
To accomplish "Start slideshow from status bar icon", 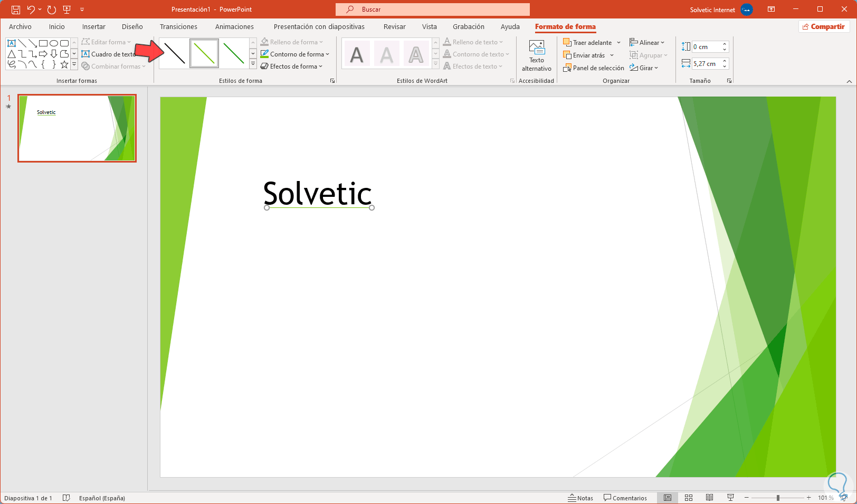I will point(731,498).
